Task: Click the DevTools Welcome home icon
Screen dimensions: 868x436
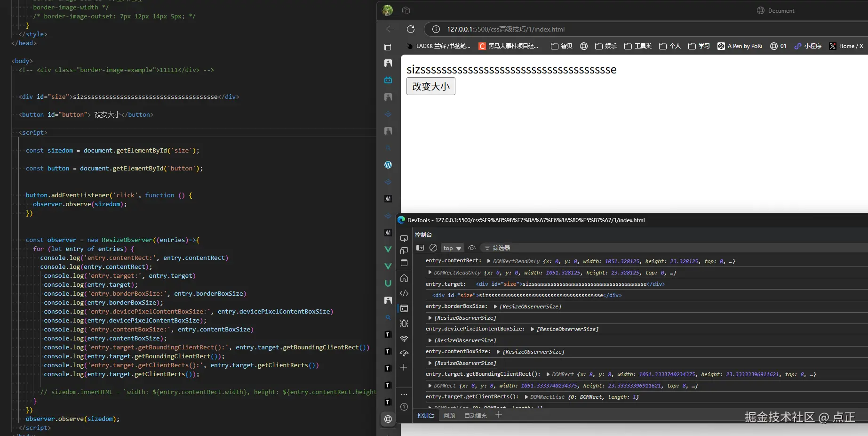Action: coord(404,278)
